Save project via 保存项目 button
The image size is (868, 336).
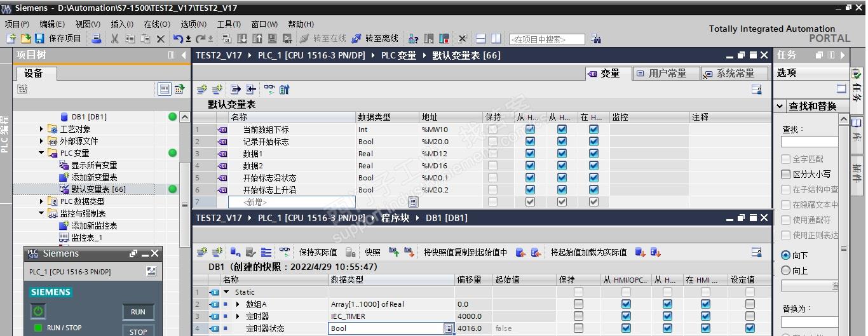[58, 38]
